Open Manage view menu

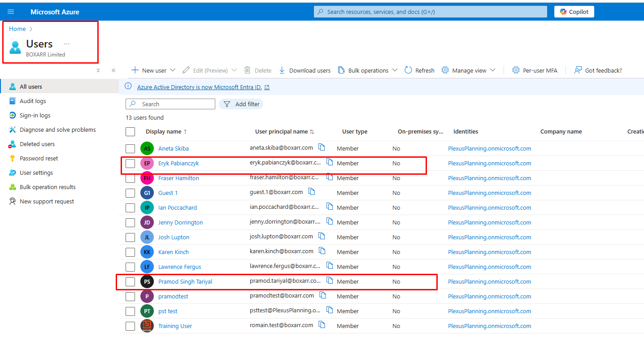464,70
